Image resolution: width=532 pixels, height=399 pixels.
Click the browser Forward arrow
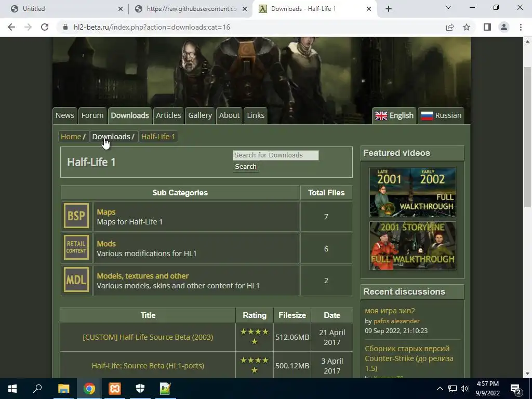28,27
